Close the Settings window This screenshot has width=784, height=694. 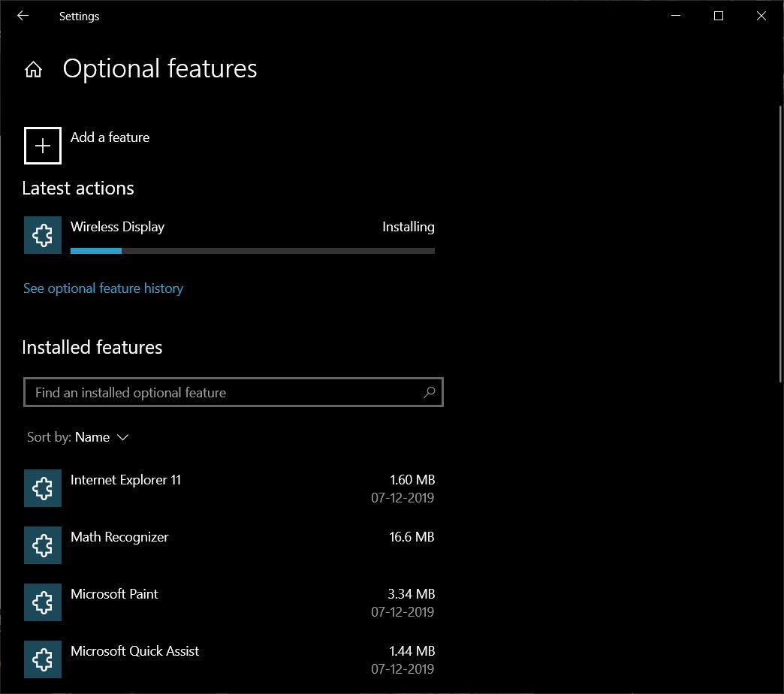point(761,16)
